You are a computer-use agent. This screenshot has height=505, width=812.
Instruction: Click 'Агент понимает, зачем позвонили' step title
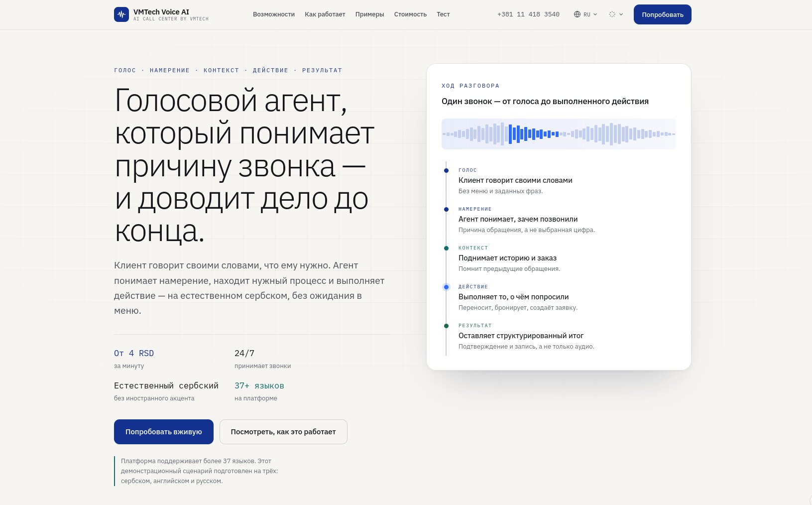coord(518,219)
